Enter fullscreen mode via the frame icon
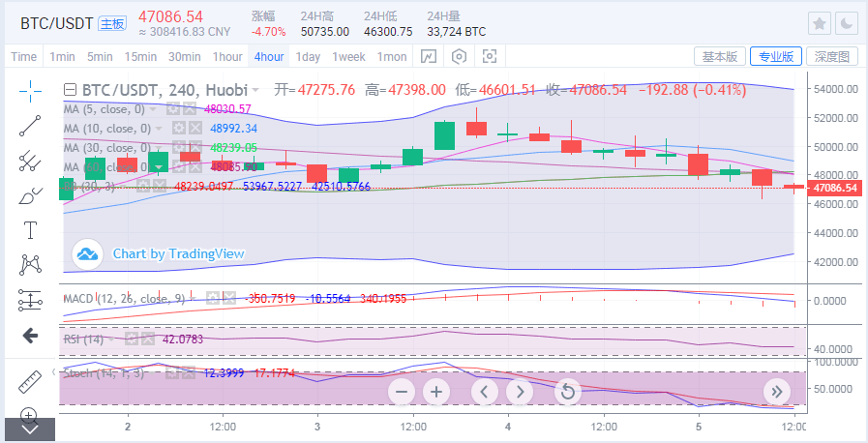Screen dimensions: 868x443 tap(490, 56)
